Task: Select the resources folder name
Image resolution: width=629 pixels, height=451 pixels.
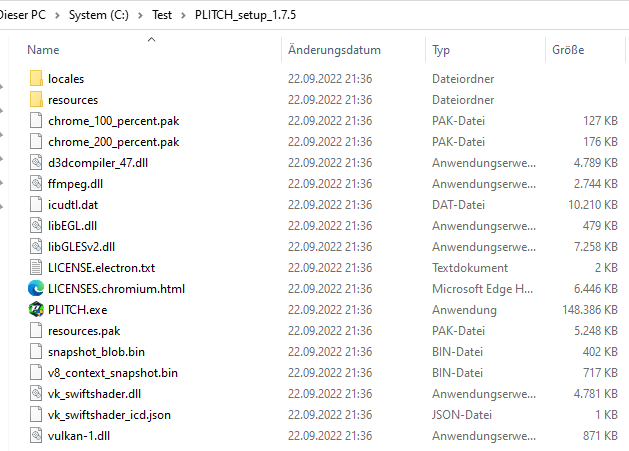Action: tap(73, 100)
